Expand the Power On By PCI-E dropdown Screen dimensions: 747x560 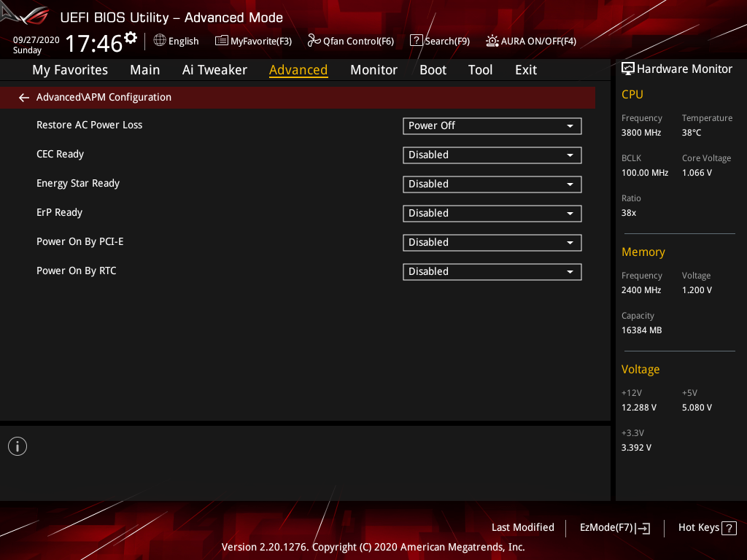pos(492,243)
